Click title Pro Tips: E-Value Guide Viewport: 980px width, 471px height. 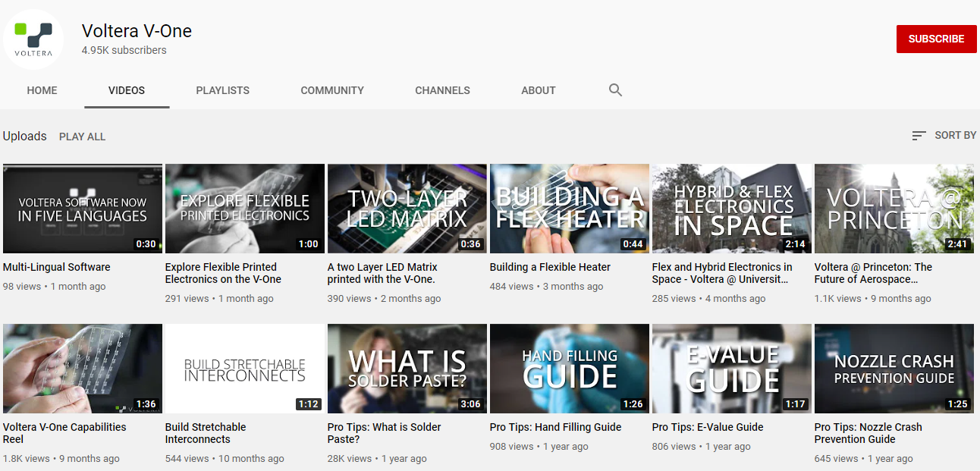708,427
